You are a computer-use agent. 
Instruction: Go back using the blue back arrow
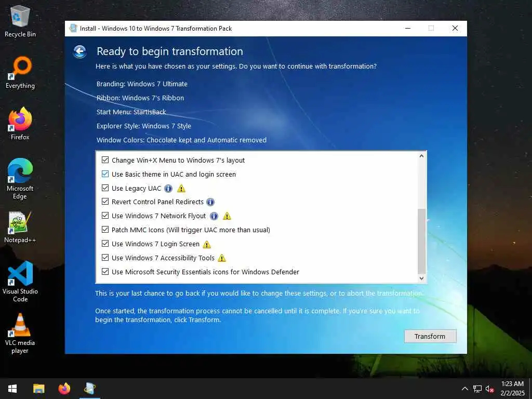[79, 51]
